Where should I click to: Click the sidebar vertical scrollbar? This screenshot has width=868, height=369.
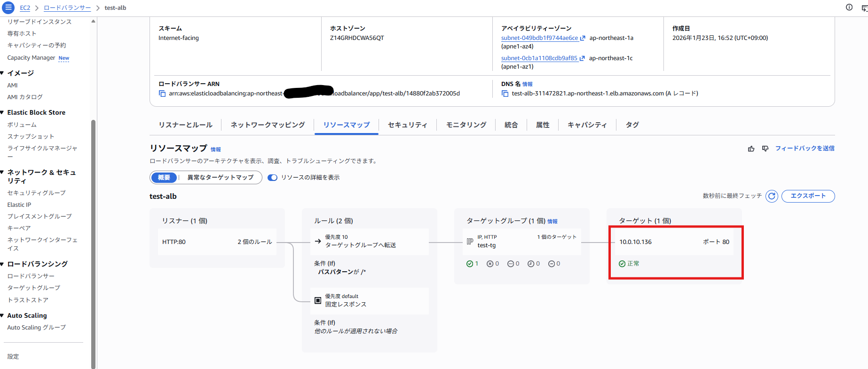[93, 244]
